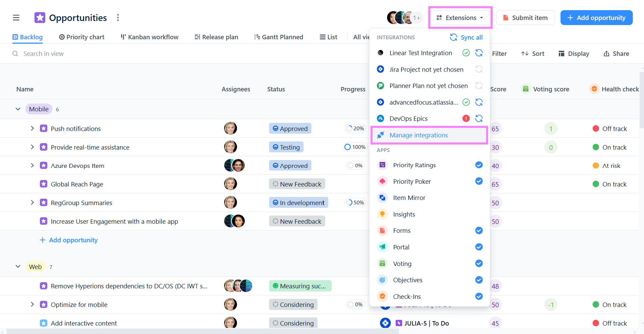Click the Objectives target icon
644x334 pixels.
tap(382, 280)
